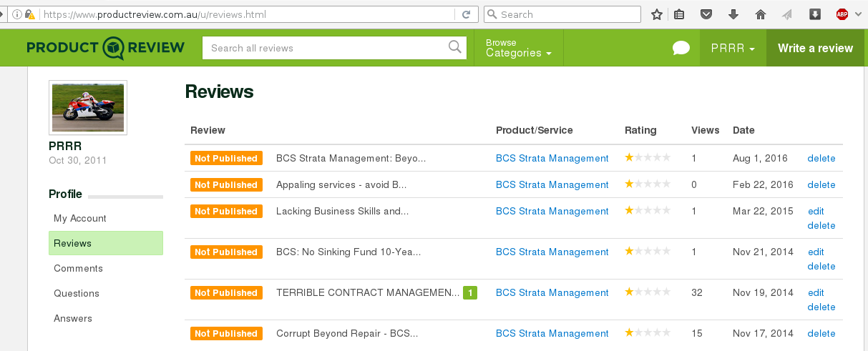Select Comments in the profile sidebar

[78, 268]
